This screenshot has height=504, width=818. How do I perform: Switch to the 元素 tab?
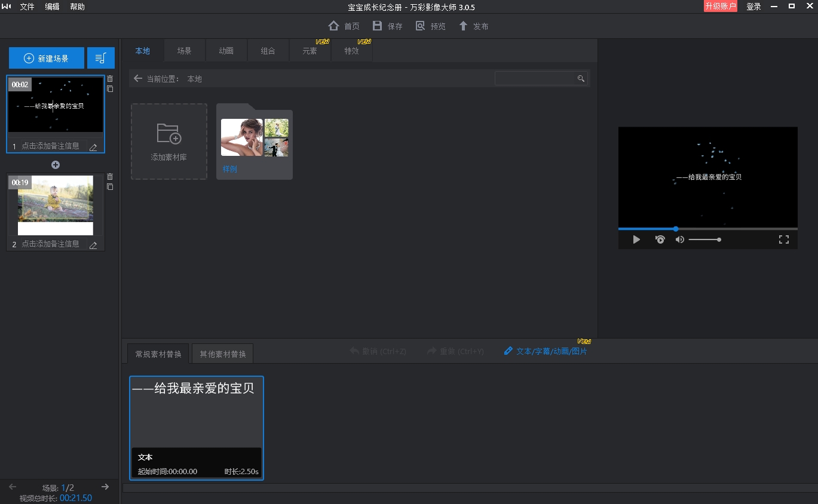tap(310, 51)
